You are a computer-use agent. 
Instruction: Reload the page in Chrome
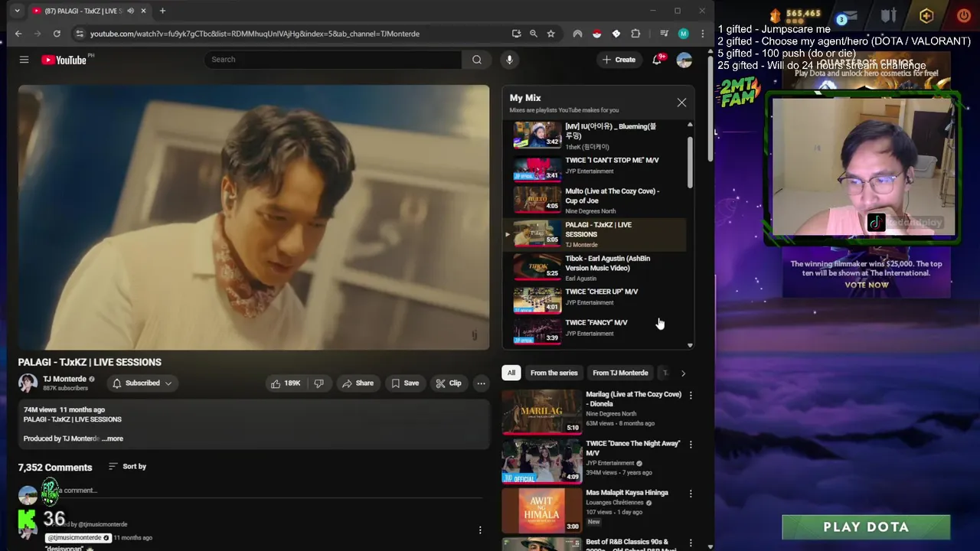click(57, 34)
